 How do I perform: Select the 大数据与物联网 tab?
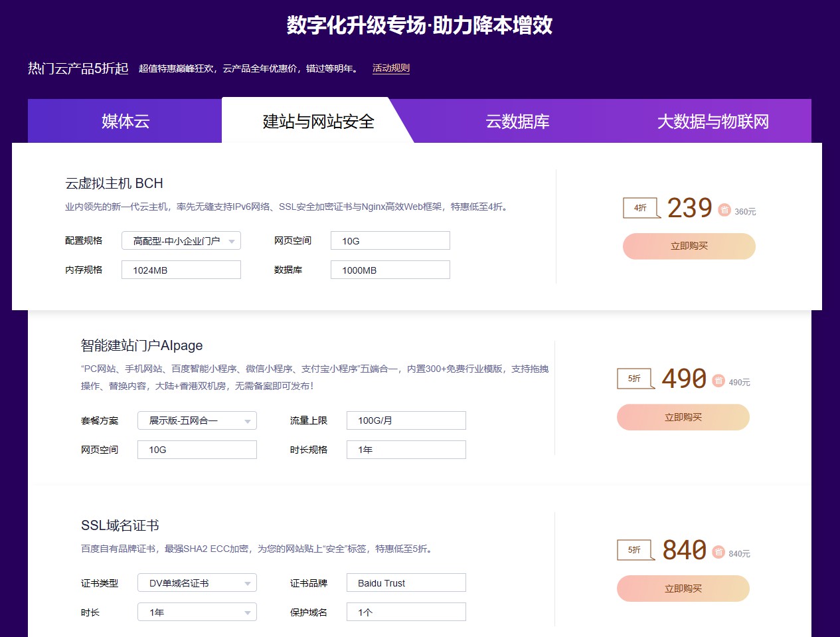coord(713,122)
